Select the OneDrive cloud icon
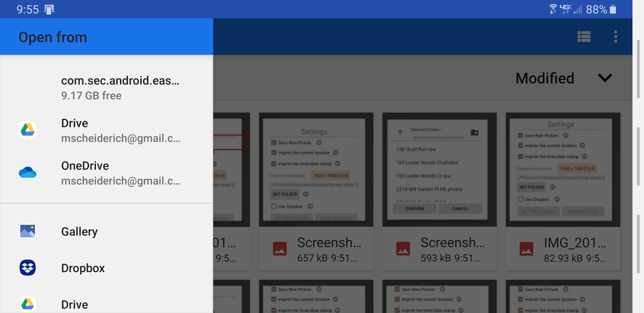The image size is (644, 313). tap(27, 173)
